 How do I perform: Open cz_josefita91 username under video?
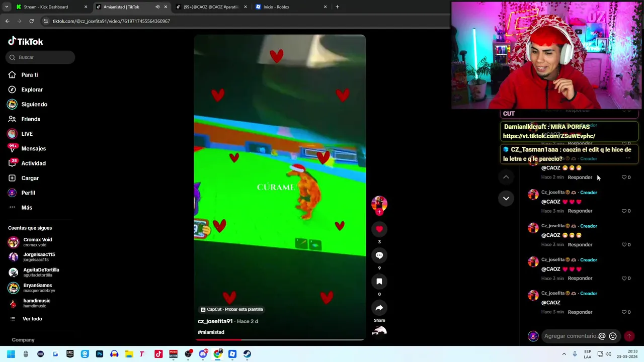(215, 321)
